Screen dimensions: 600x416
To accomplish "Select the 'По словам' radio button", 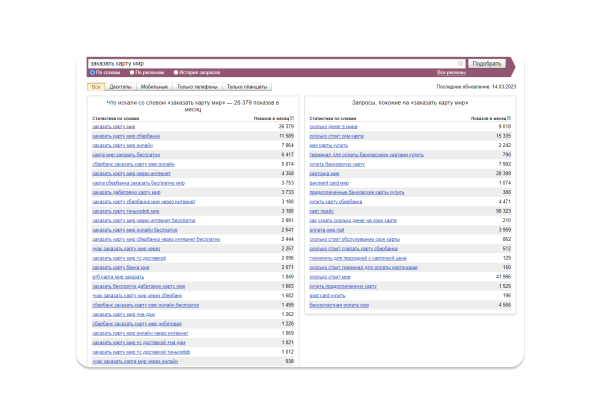I will (x=92, y=73).
